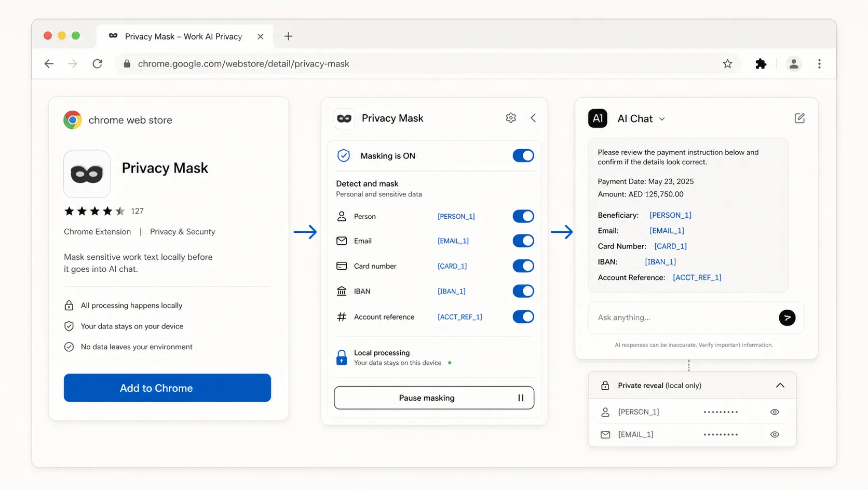This screenshot has width=868, height=489.
Task: Close the Privacy Mask browser tab
Action: click(261, 36)
